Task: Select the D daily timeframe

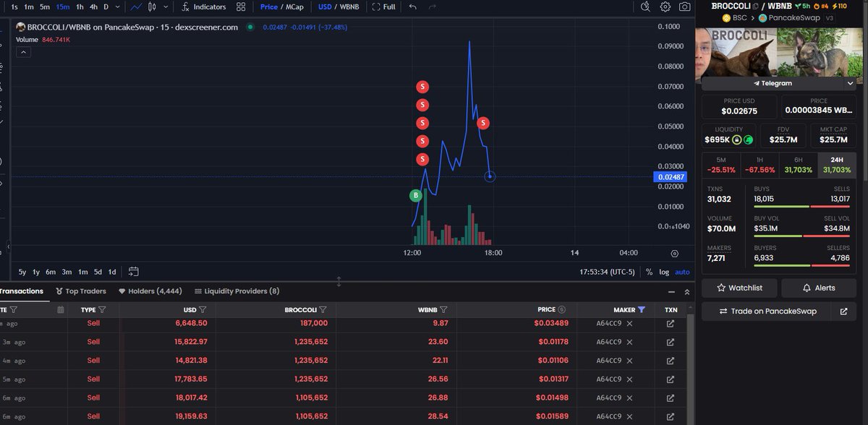Action: [106, 7]
